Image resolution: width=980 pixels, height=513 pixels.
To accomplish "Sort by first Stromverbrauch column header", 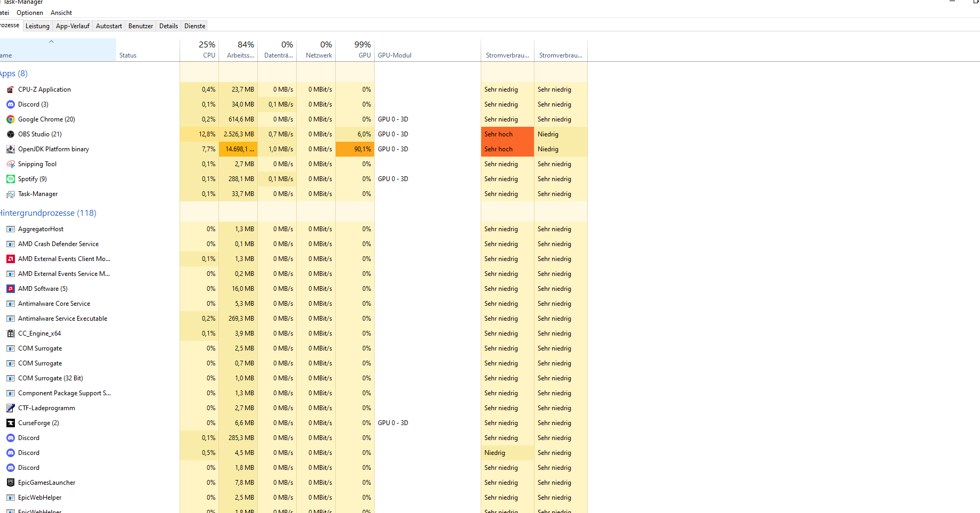I will click(x=507, y=50).
